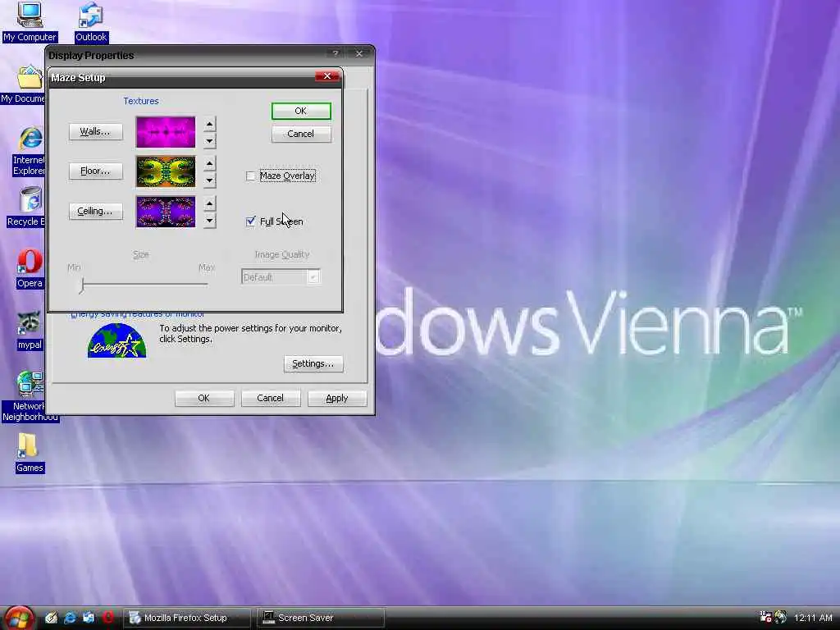
Task: Open the Start menu orb
Action: click(x=19, y=618)
